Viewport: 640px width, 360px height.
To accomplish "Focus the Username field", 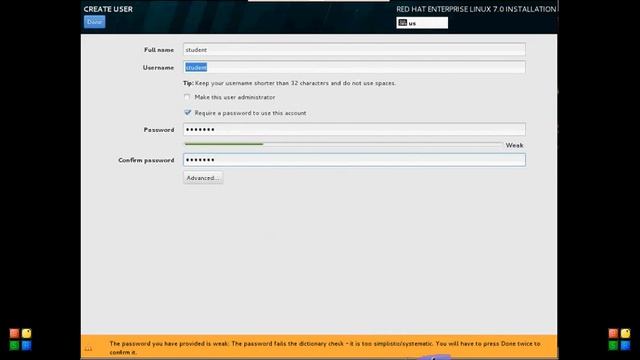I will (354, 67).
